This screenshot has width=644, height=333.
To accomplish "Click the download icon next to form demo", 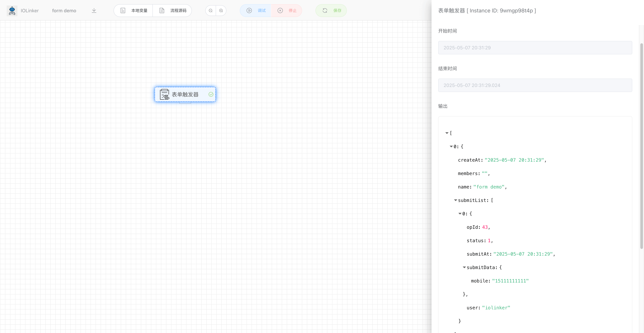I will pos(94,11).
